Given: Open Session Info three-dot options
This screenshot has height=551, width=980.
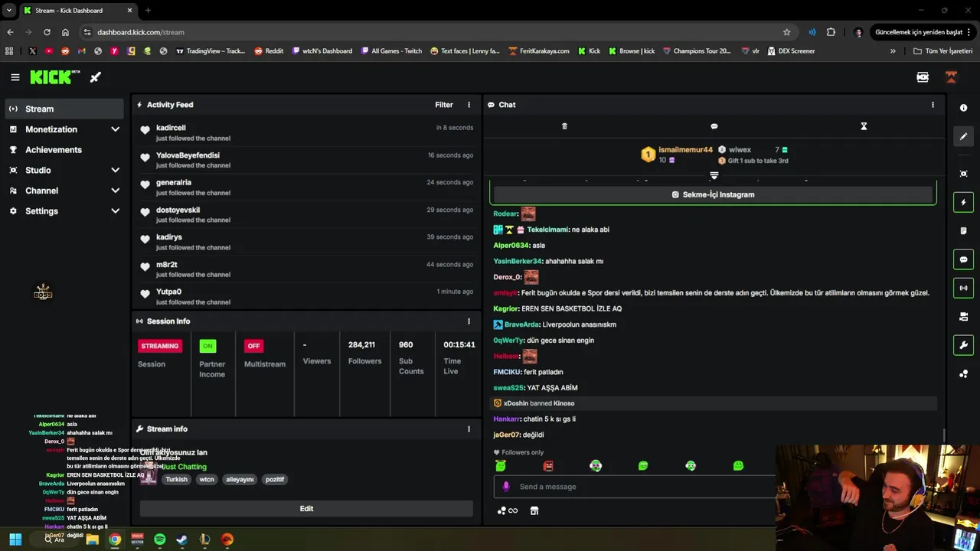Looking at the screenshot, I should [x=469, y=321].
